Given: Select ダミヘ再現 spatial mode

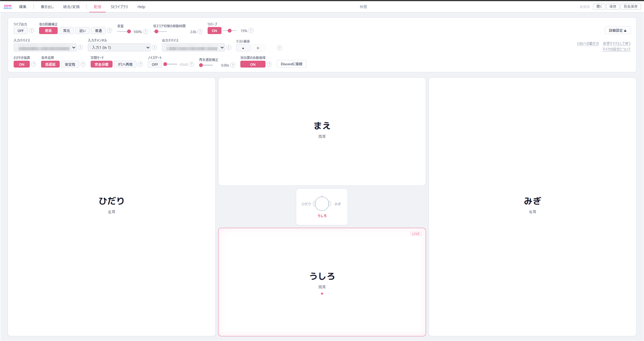Looking at the screenshot, I should pyautogui.click(x=125, y=64).
